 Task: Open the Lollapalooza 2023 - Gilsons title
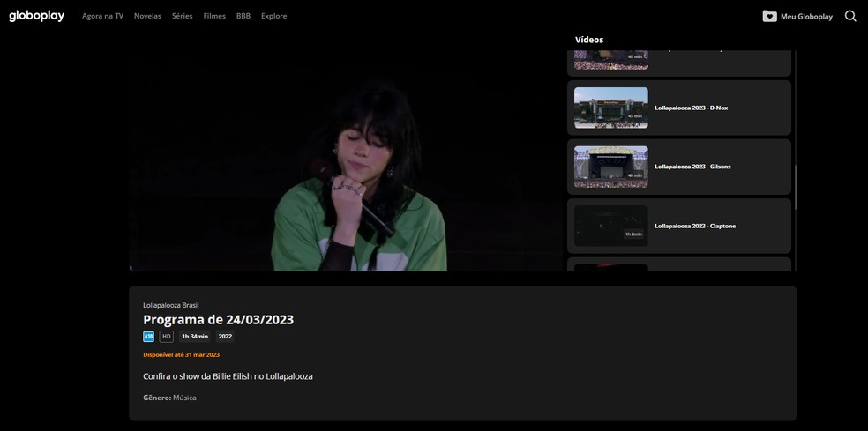(x=692, y=167)
